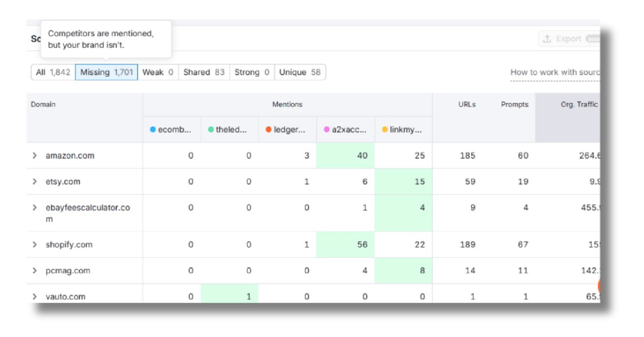Select etsy.com's URLs value 59
The height and width of the screenshot is (337, 644).
470,181
